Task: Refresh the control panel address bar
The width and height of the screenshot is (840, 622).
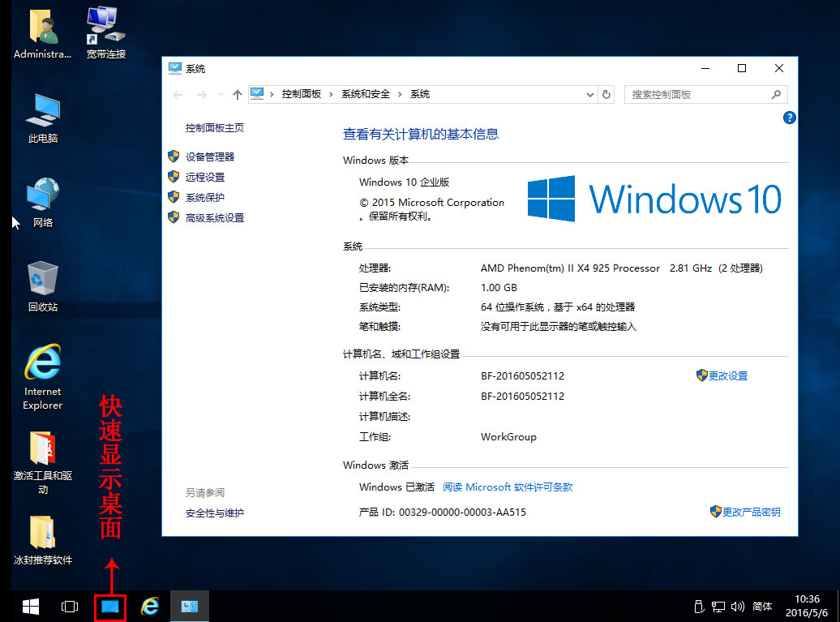Action: point(606,94)
